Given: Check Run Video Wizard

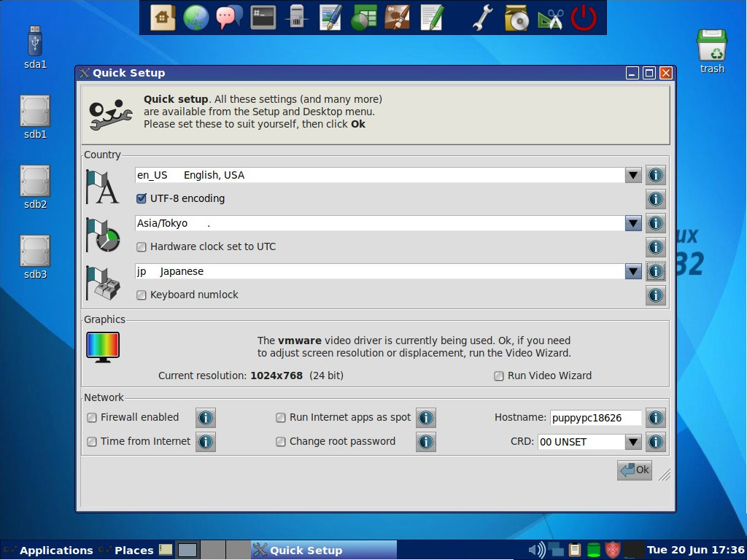Looking at the screenshot, I should tap(498, 376).
